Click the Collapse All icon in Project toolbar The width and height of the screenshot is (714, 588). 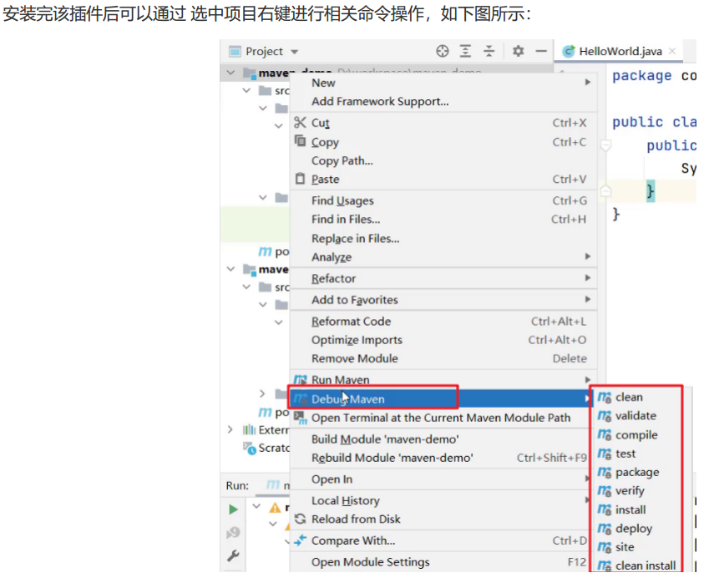(489, 51)
